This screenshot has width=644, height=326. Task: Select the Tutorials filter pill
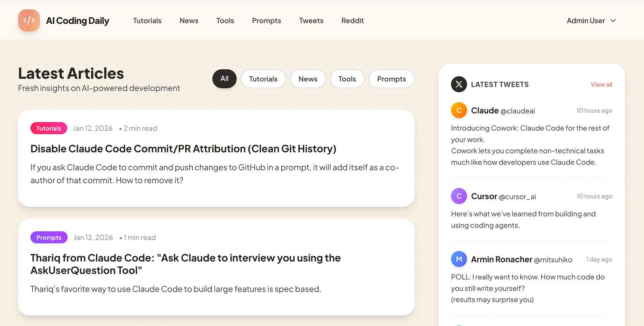[x=263, y=79]
